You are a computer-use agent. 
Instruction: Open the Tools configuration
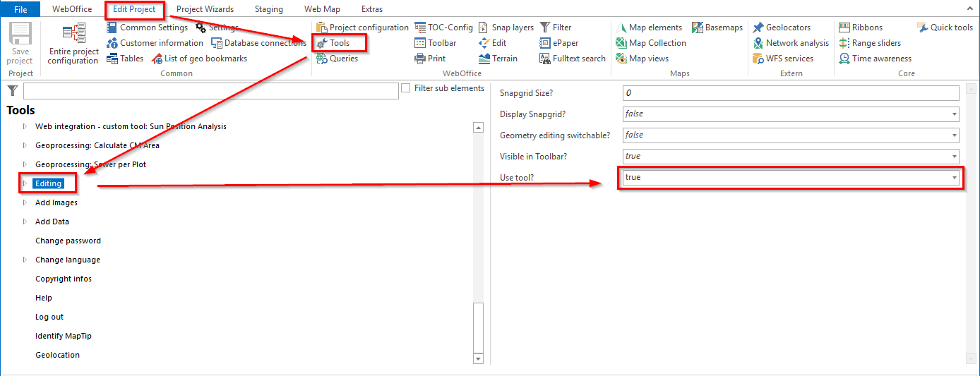[333, 43]
